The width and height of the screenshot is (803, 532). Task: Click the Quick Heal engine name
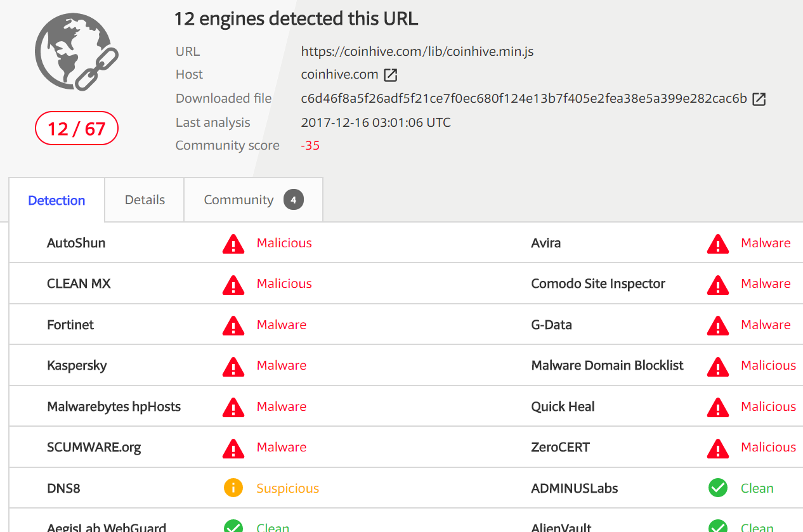click(x=563, y=406)
